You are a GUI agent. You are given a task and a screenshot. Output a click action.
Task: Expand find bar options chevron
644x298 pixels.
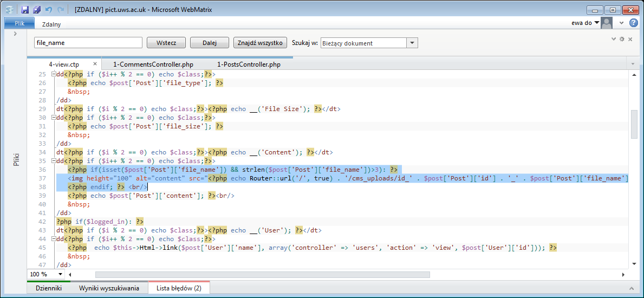point(614,38)
